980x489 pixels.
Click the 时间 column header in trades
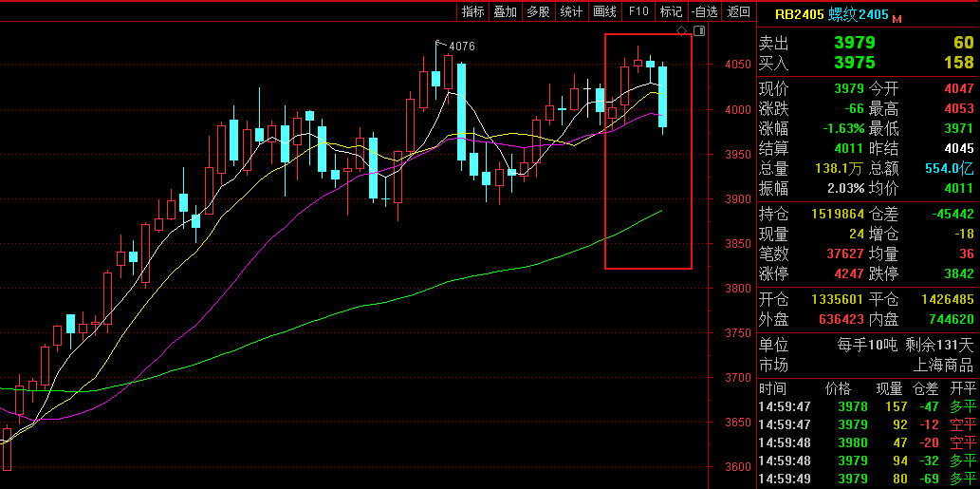tap(772, 388)
